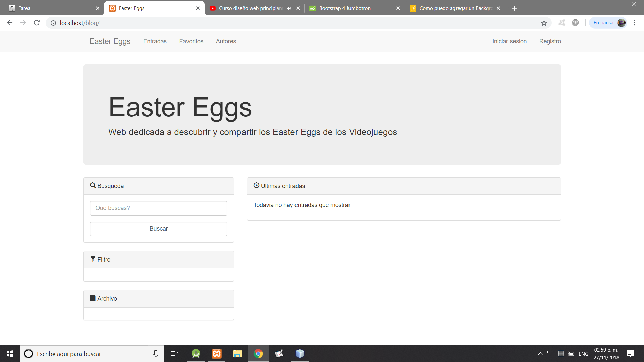The height and width of the screenshot is (362, 644).
Task: Click 'Todavia no hay entradas que mostrar' text
Action: point(302,205)
